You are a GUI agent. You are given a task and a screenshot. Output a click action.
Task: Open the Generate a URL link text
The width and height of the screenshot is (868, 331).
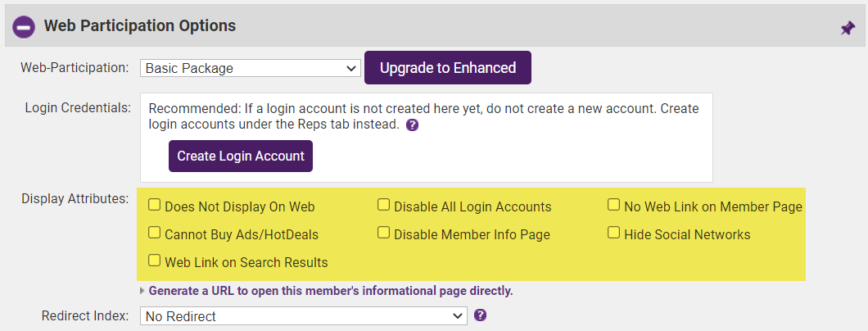tap(331, 291)
